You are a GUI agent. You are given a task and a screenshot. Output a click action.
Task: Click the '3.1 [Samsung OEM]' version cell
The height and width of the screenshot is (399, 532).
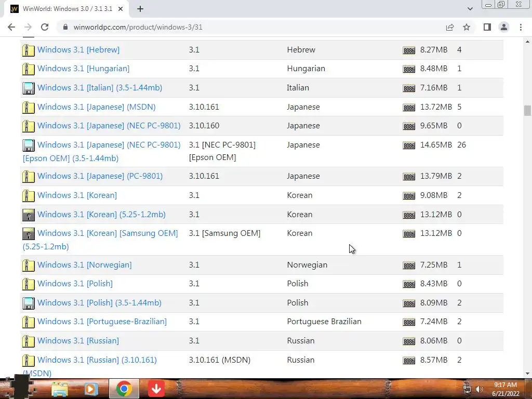pos(224,233)
